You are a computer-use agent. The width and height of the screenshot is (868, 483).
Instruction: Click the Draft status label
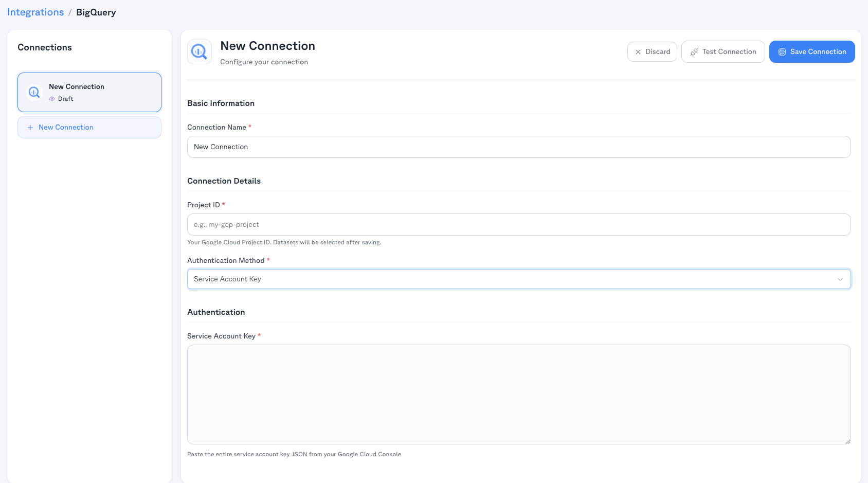66,99
